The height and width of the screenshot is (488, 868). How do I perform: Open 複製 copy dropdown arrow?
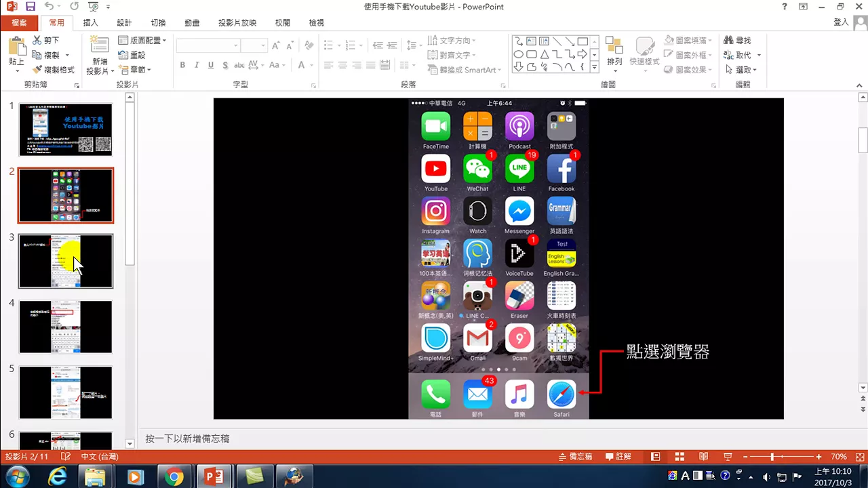coord(67,56)
